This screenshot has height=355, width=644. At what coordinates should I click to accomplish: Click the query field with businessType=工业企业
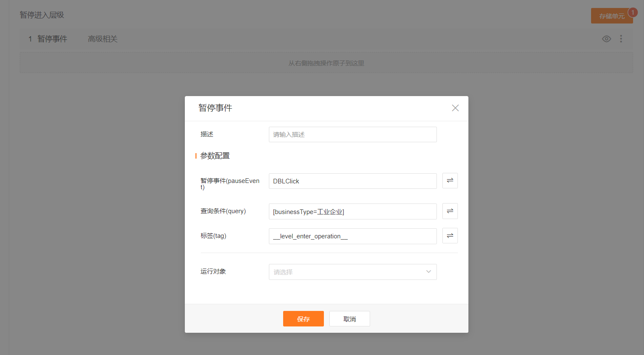click(352, 211)
